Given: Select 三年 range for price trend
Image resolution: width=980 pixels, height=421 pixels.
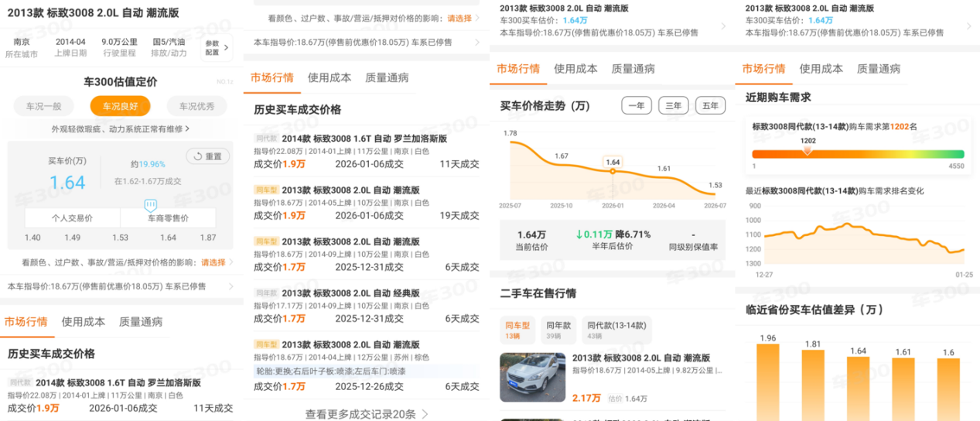Looking at the screenshot, I should click(674, 106).
